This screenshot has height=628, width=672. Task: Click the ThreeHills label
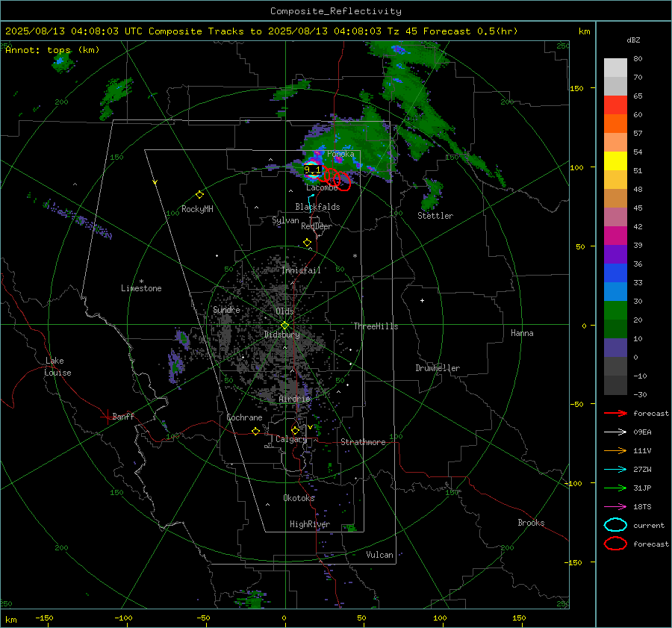click(376, 326)
